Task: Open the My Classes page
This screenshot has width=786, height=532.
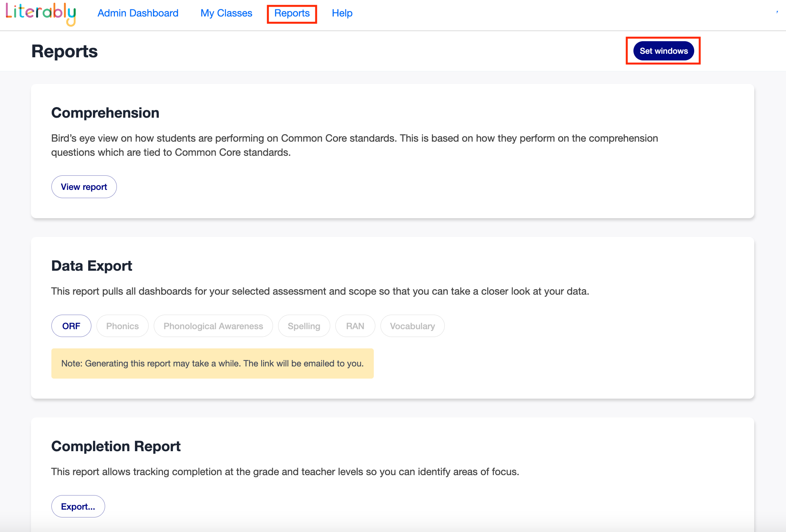Action: click(x=226, y=13)
